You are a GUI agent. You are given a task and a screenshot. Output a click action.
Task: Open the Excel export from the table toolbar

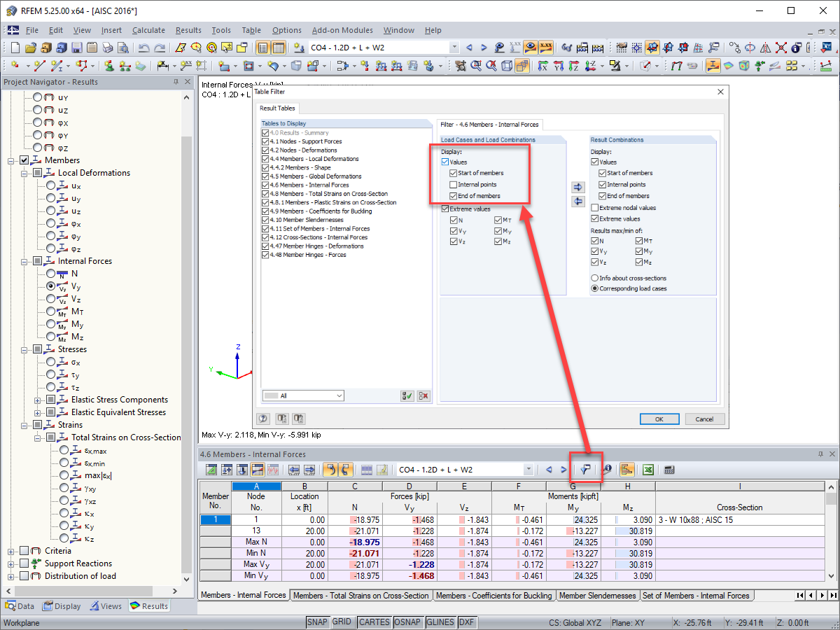[648, 470]
